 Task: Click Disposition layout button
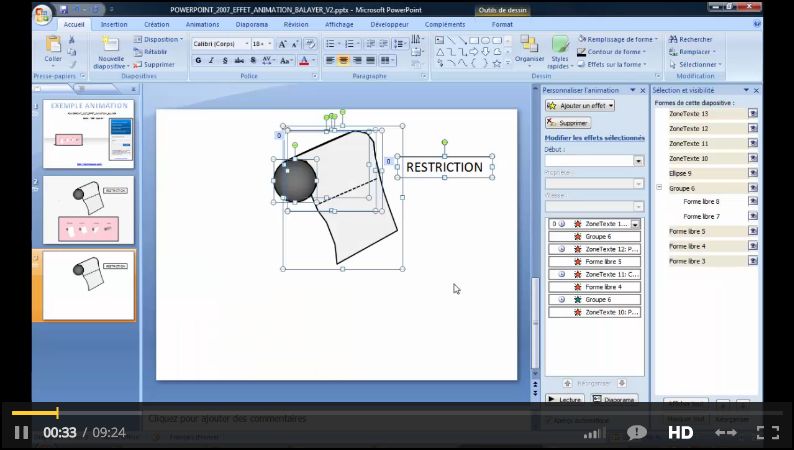158,39
